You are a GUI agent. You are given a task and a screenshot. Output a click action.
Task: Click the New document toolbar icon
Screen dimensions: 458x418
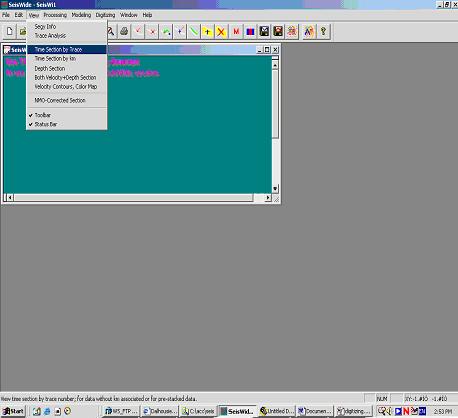pos(10,32)
